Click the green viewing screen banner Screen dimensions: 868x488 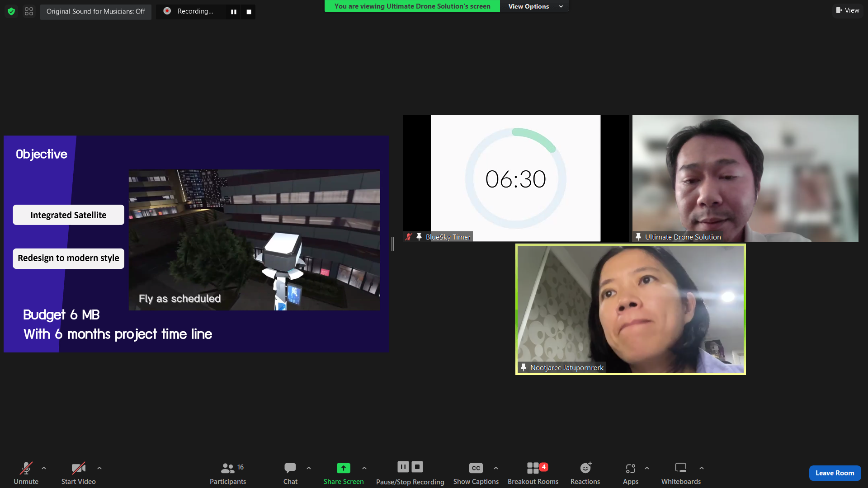coord(412,6)
